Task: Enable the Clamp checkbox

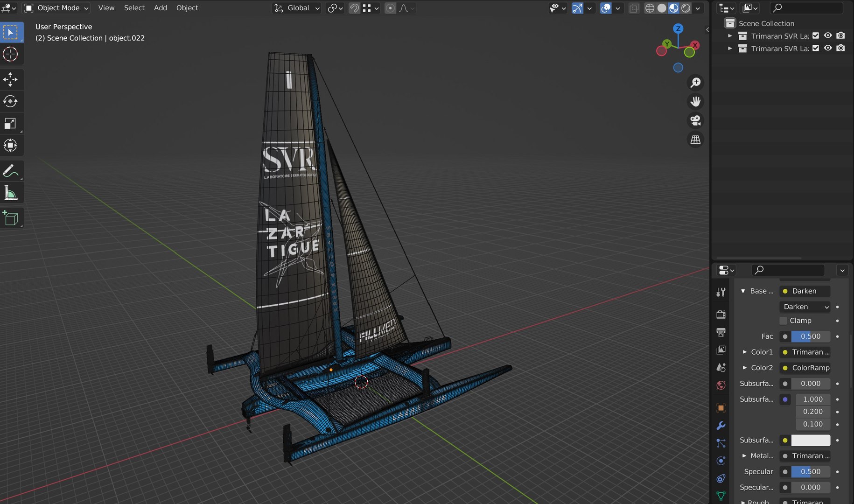Action: click(x=784, y=321)
